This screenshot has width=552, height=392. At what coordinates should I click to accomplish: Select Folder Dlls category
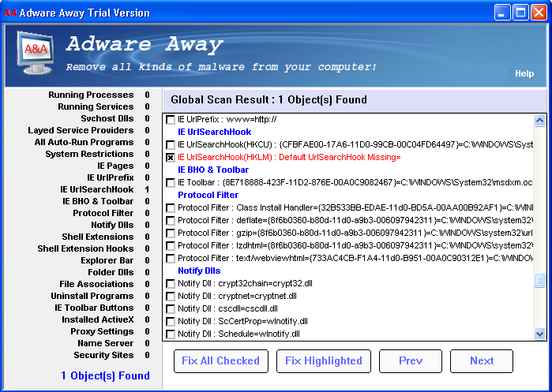(x=111, y=272)
